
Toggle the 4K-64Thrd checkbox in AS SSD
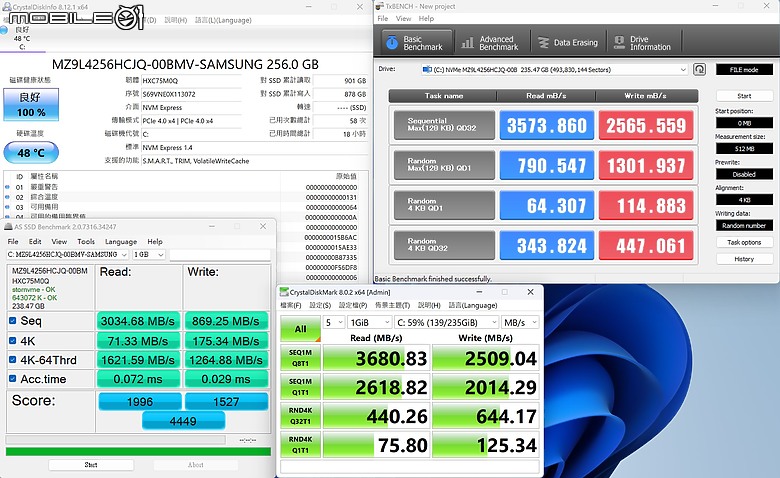click(x=12, y=360)
